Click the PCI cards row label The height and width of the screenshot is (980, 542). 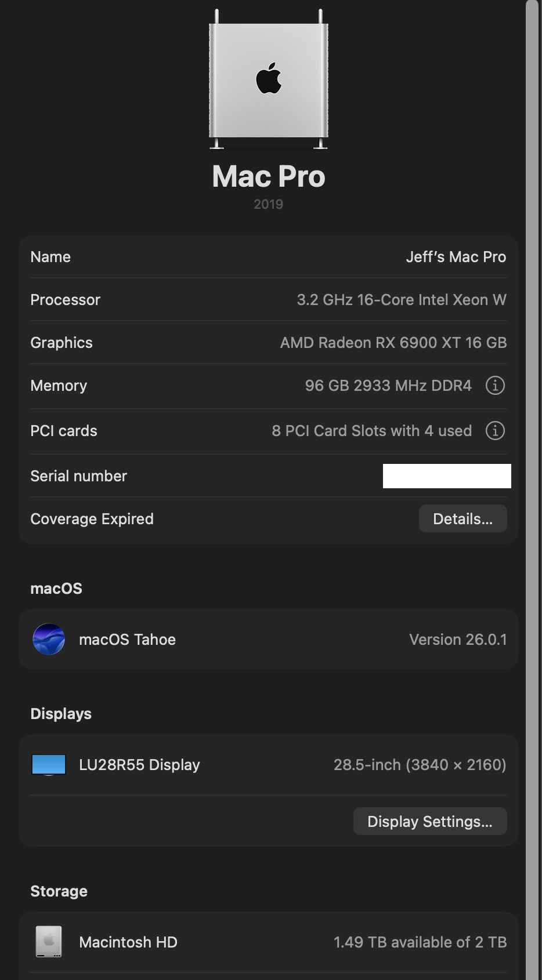[64, 430]
